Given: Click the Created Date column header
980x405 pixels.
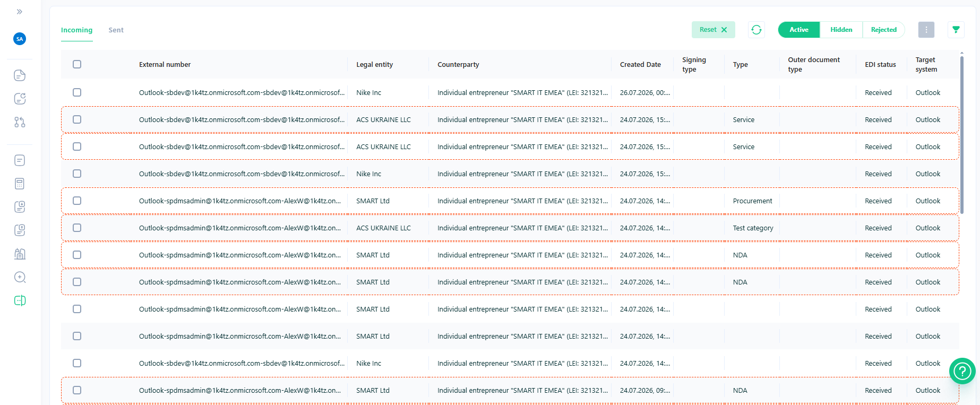Looking at the screenshot, I should click(x=640, y=64).
